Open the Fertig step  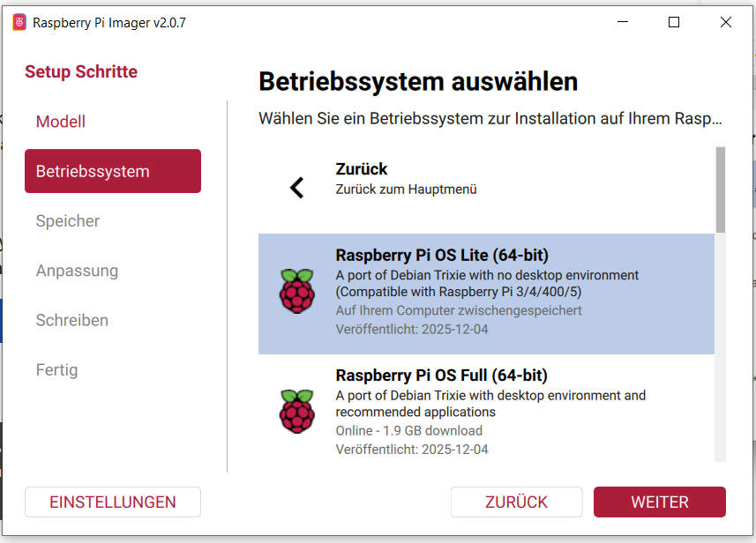[x=56, y=369]
